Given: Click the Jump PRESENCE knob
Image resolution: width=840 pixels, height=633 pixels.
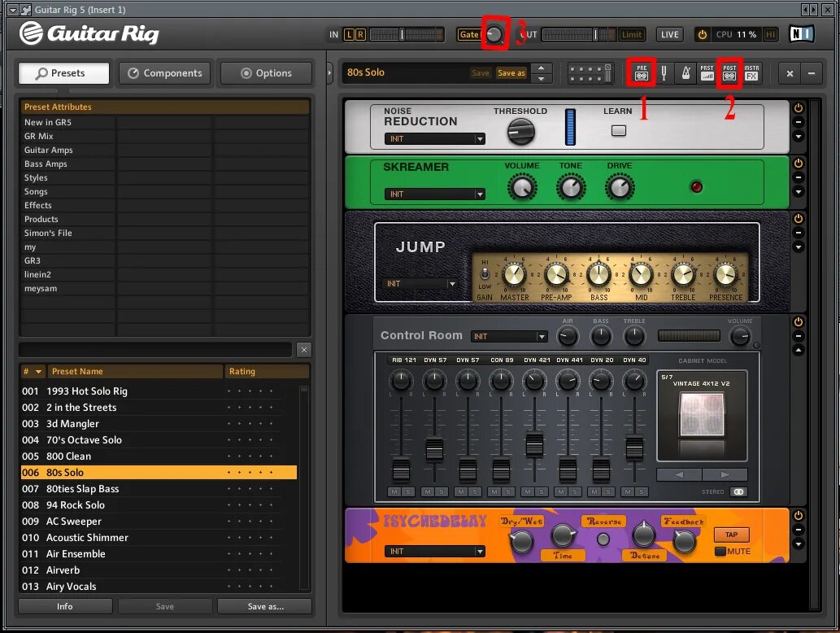Looking at the screenshot, I should [725, 275].
